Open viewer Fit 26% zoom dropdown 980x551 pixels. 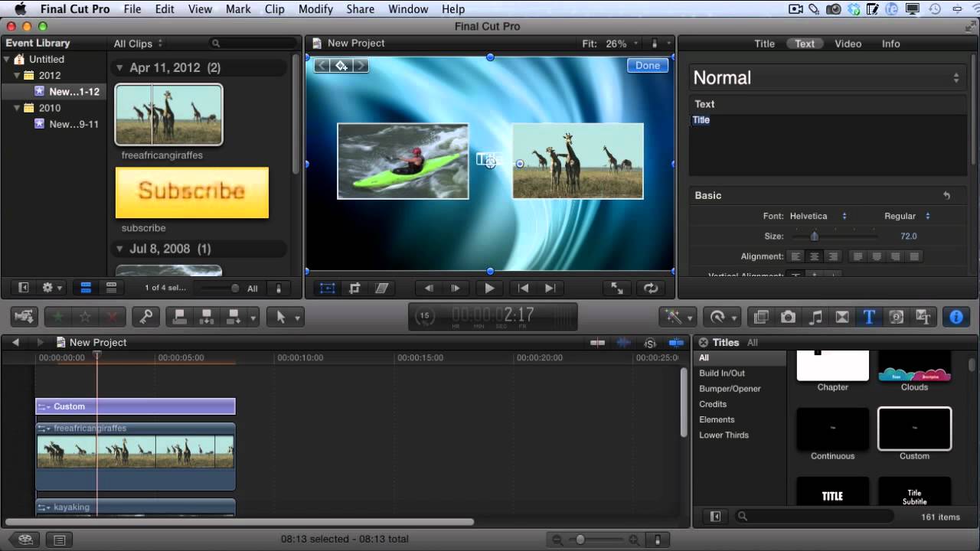pyautogui.click(x=611, y=44)
